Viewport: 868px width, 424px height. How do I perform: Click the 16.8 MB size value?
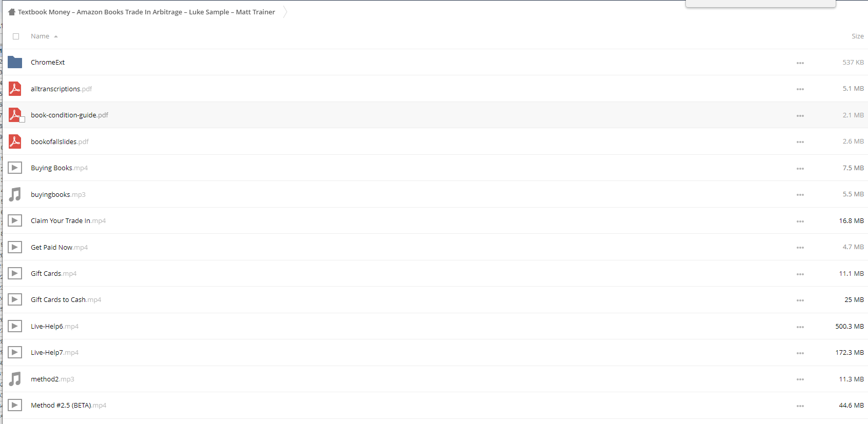click(851, 220)
